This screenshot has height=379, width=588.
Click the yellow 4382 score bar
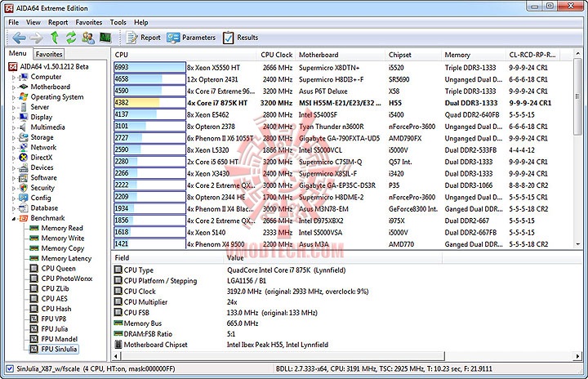coord(137,103)
